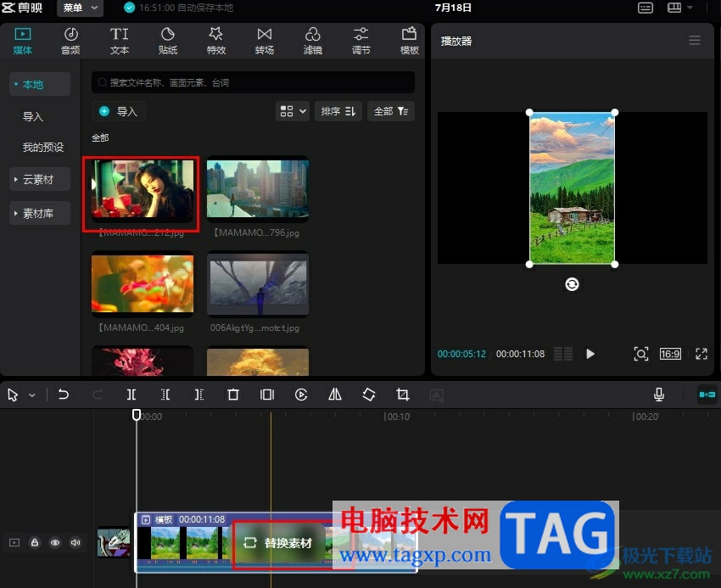This screenshot has height=588, width=721.
Task: Open the crop tool
Action: pos(402,395)
